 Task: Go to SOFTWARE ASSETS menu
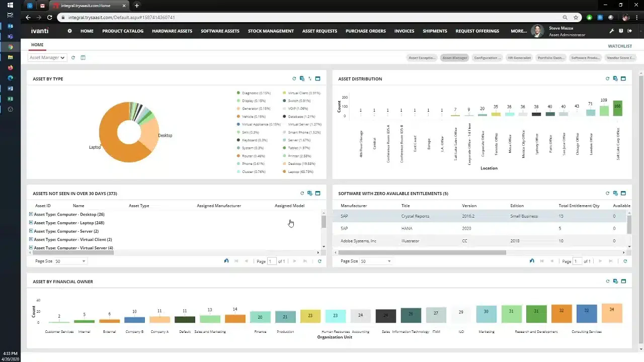coord(220,31)
